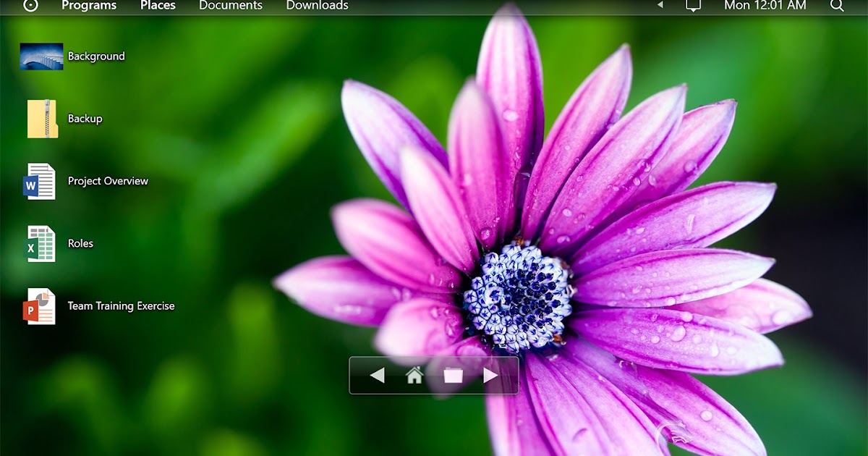Image resolution: width=868 pixels, height=456 pixels.
Task: Select the Background image thumbnail
Action: (41, 56)
